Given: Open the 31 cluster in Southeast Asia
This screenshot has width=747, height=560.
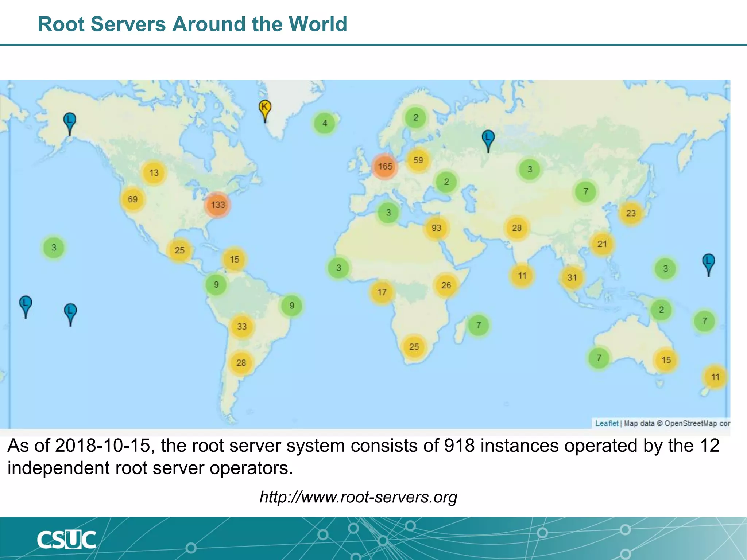Looking at the screenshot, I should click(x=572, y=278).
